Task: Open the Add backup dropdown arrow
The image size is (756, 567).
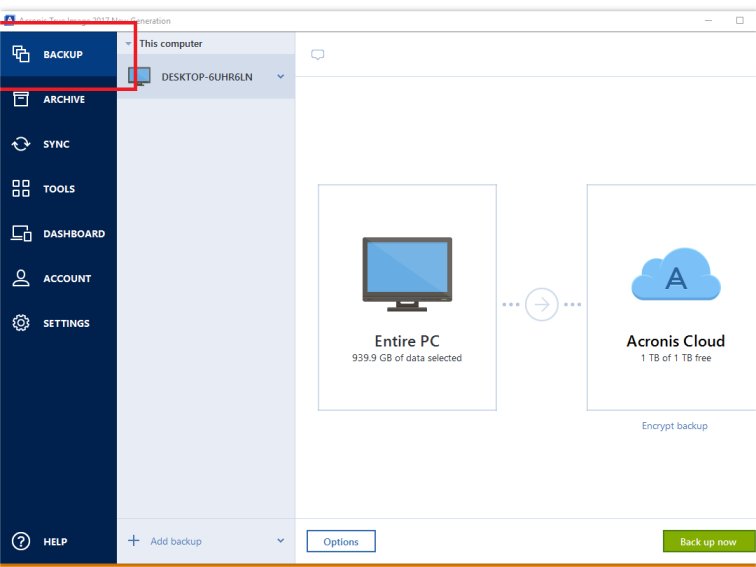Action: pyautogui.click(x=280, y=541)
